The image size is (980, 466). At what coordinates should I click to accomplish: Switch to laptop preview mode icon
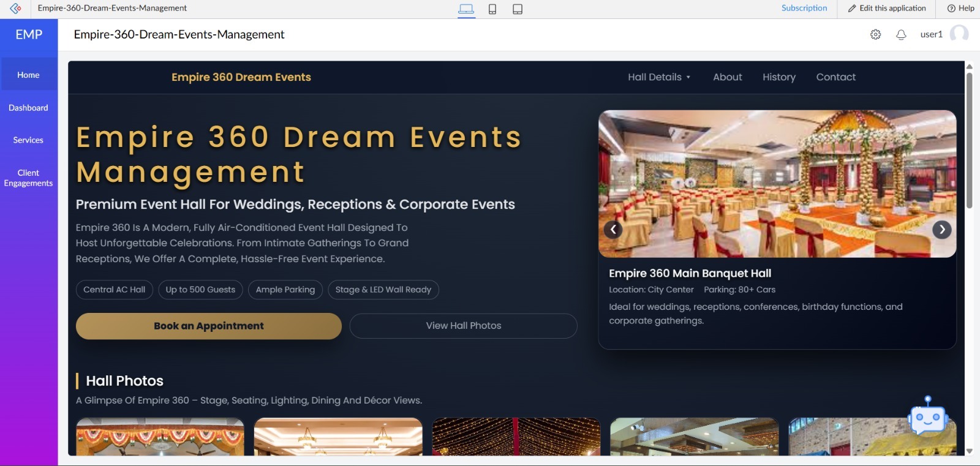click(466, 9)
